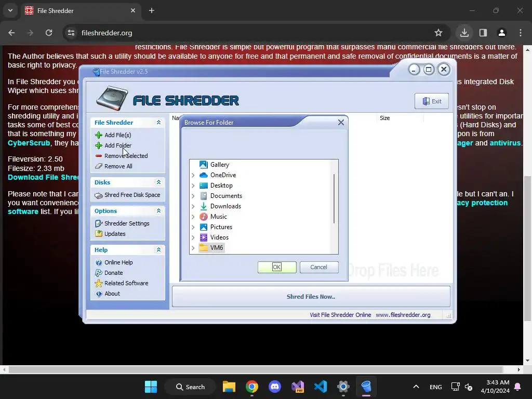Click the Shredder Settings icon
Image resolution: width=532 pixels, height=399 pixels.
[99, 223]
